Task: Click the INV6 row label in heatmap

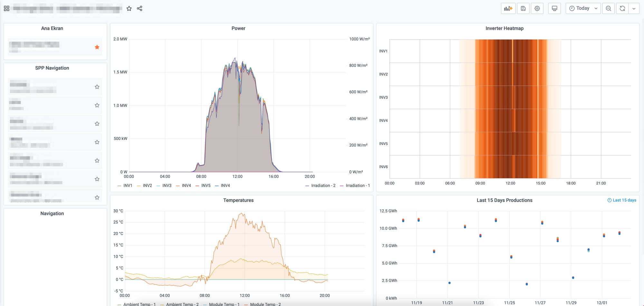Action: click(383, 167)
